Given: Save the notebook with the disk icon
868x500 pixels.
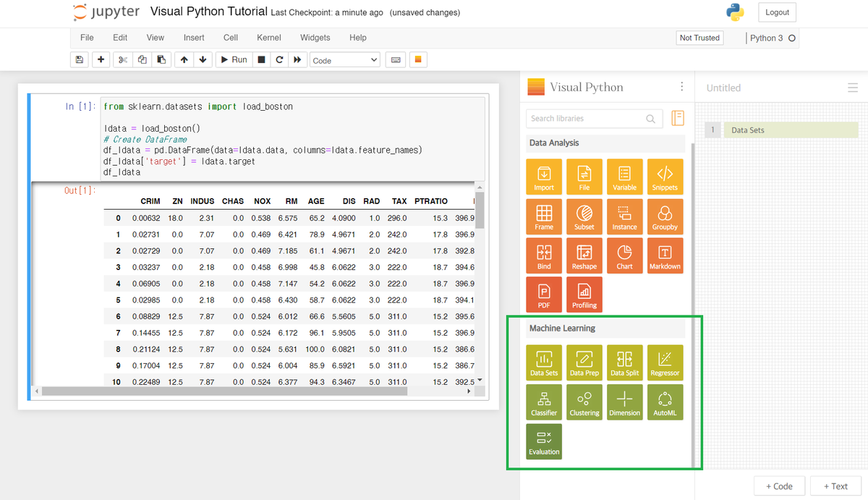Looking at the screenshot, I should pyautogui.click(x=80, y=60).
